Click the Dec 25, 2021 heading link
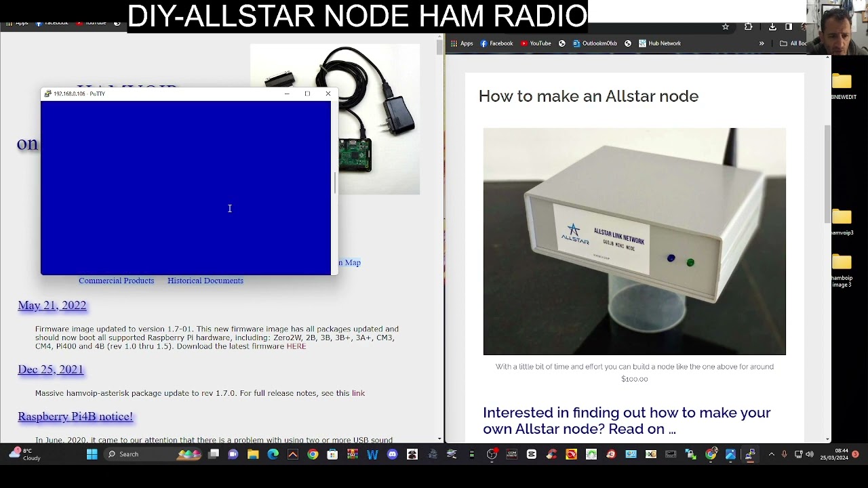The height and width of the screenshot is (488, 868). click(51, 369)
